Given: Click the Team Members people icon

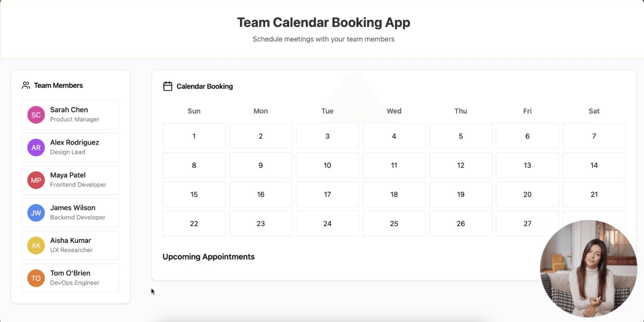Looking at the screenshot, I should coord(26,85).
